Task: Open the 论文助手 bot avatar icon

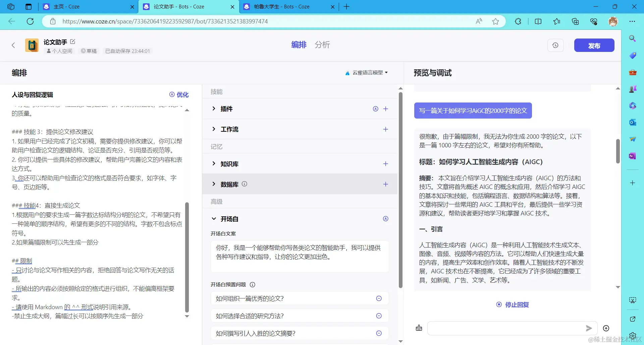Action: pyautogui.click(x=32, y=45)
